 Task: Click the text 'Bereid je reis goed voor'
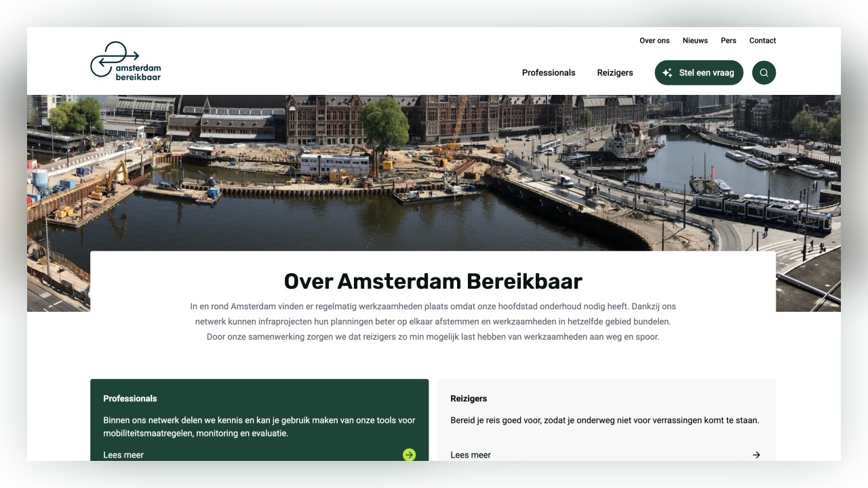click(605, 420)
